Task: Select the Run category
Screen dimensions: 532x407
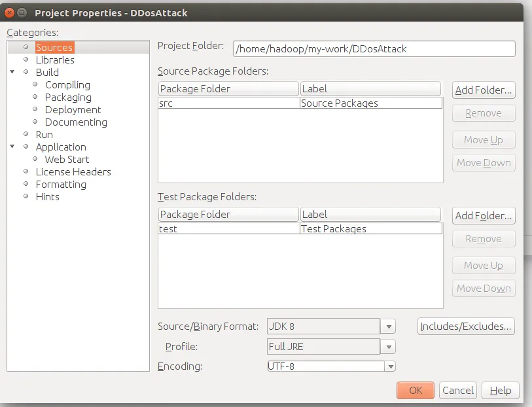Action: 44,135
